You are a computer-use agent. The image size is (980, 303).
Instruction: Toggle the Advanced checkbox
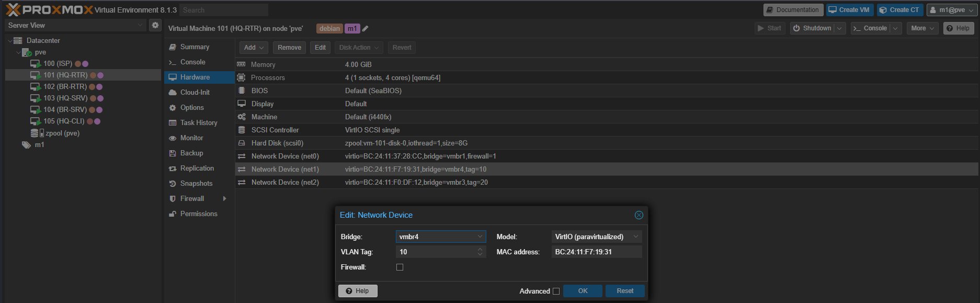point(556,291)
